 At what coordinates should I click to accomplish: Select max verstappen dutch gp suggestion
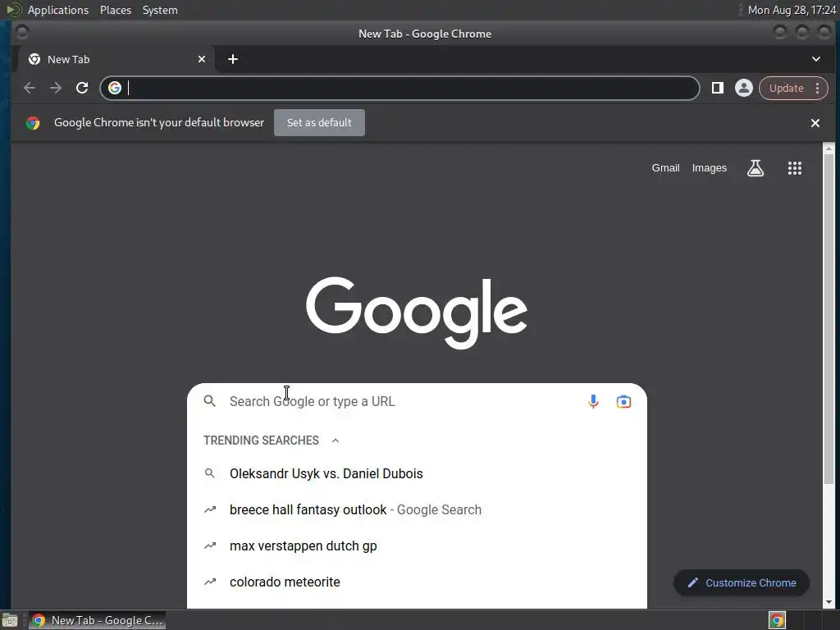(417, 546)
